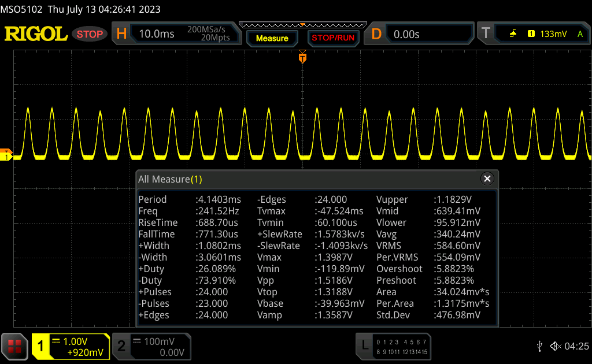The width and height of the screenshot is (592, 364).
Task: Toggle the muted speaker icon
Action: click(556, 346)
